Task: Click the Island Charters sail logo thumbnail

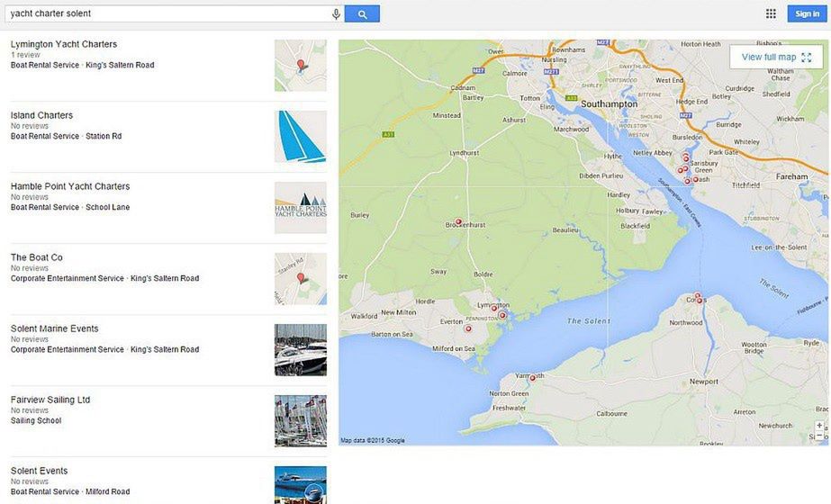Action: click(x=301, y=137)
